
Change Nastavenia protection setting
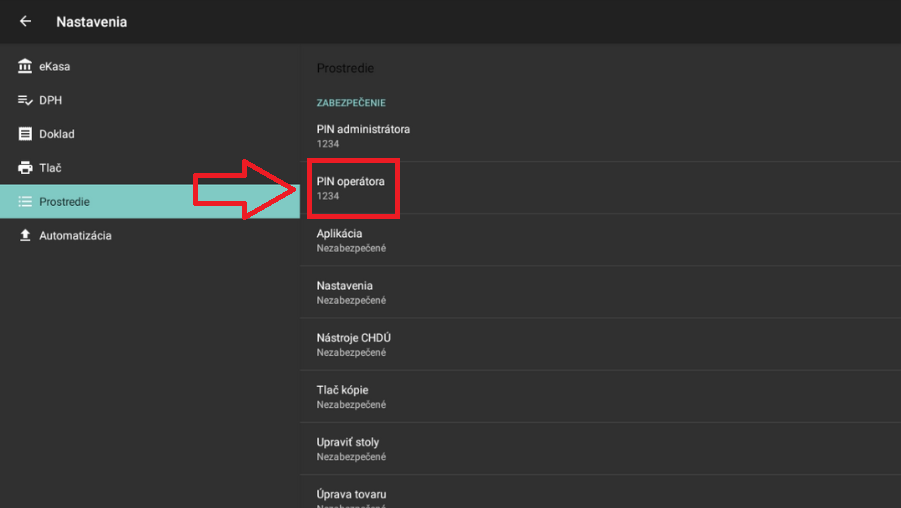point(351,292)
